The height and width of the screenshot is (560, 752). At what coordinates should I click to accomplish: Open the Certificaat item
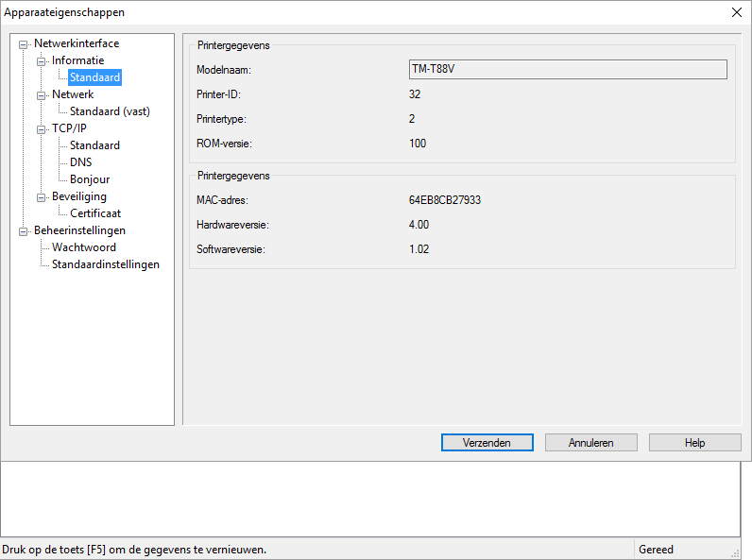point(95,213)
